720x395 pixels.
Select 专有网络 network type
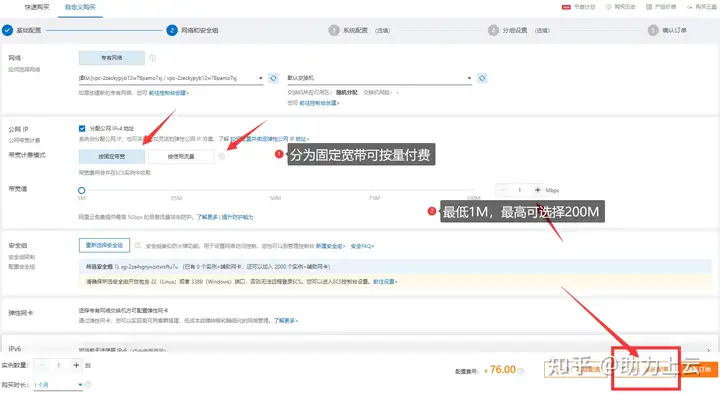[112, 58]
